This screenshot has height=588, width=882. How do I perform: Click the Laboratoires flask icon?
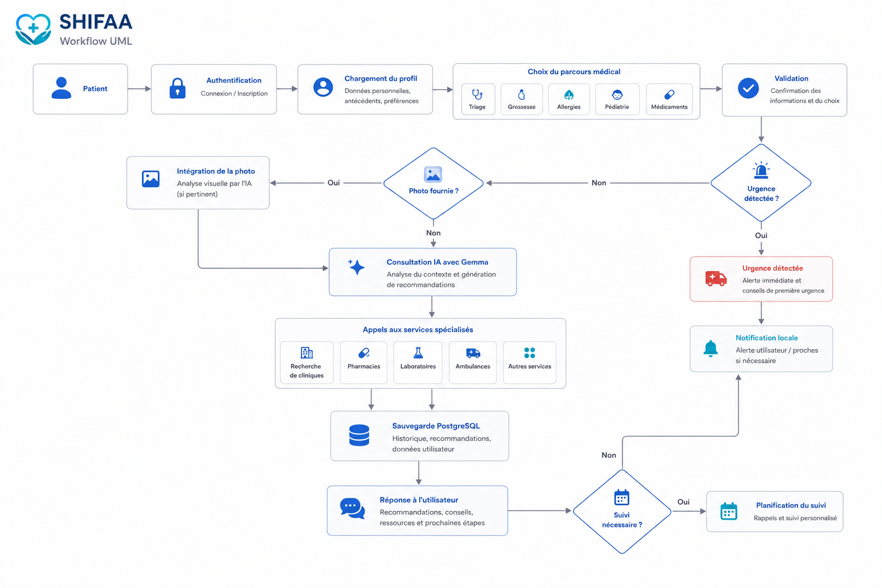(418, 353)
